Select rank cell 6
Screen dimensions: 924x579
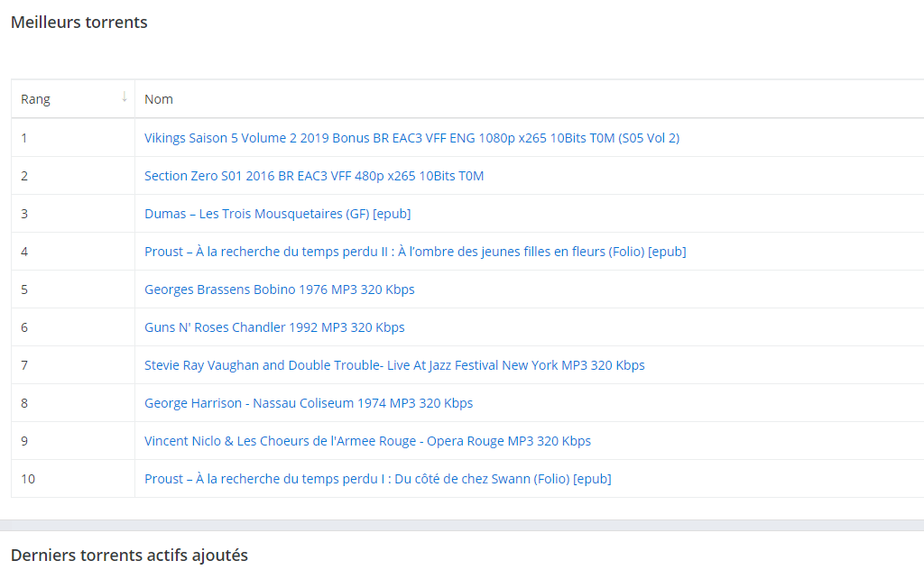point(73,327)
